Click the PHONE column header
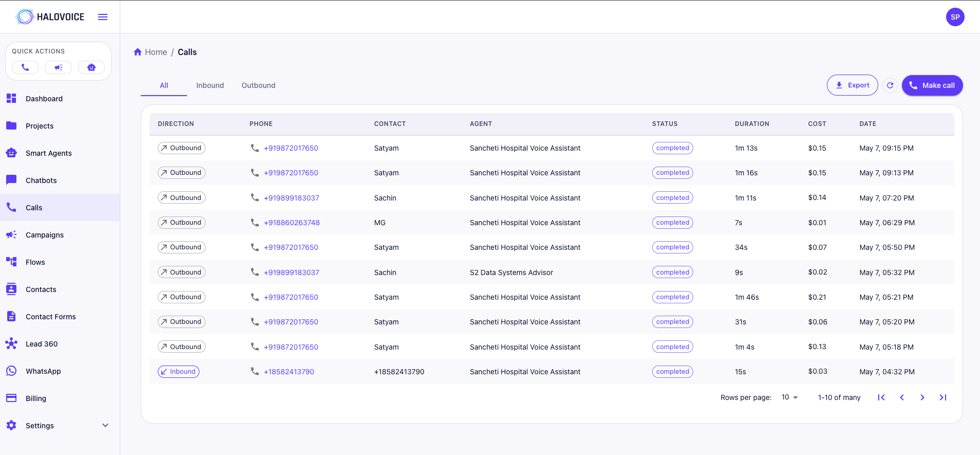 (261, 124)
